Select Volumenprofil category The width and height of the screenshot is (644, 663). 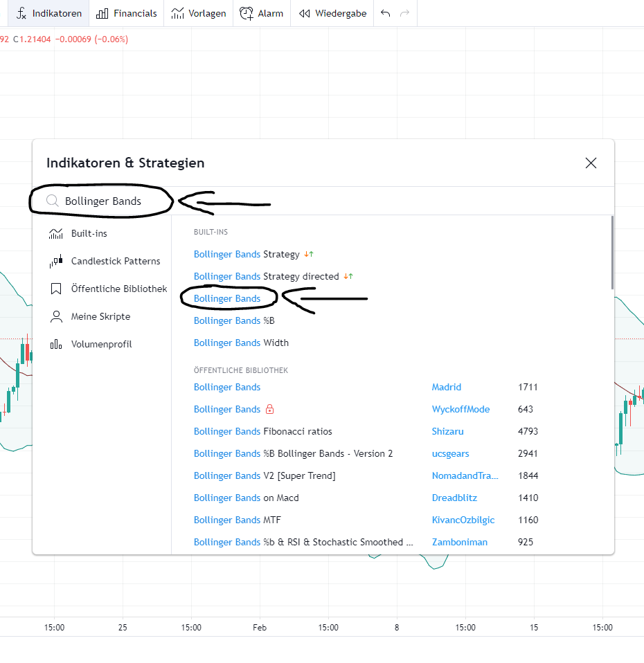coord(101,345)
